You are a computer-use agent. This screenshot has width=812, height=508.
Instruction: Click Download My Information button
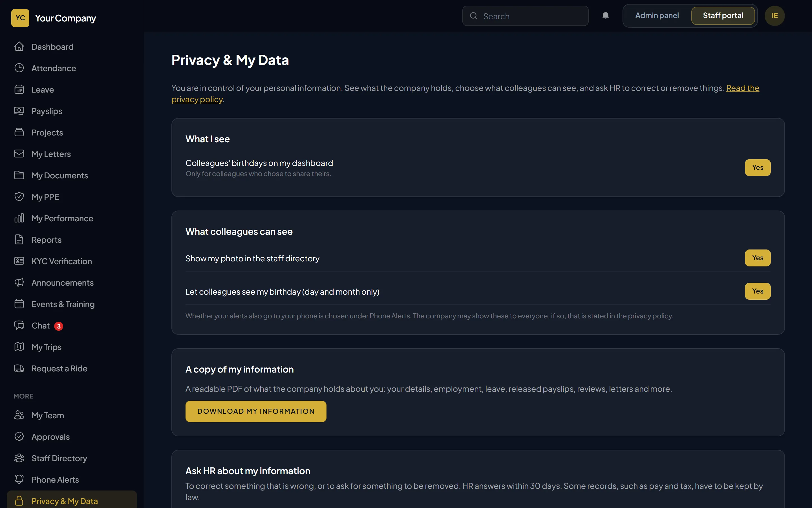256,411
